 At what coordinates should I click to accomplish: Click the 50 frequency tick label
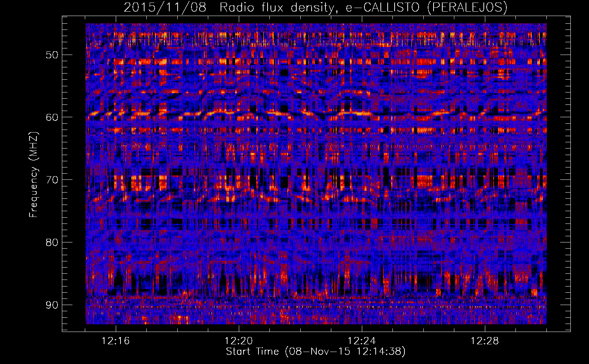tap(52, 55)
